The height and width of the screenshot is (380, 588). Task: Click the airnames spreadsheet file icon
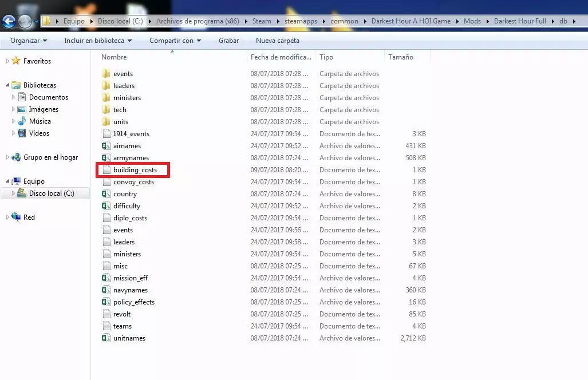[x=106, y=145]
